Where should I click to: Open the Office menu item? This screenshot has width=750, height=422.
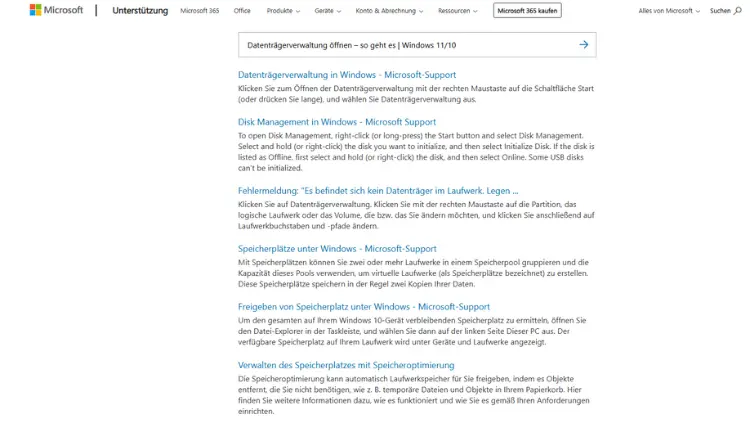(x=242, y=11)
